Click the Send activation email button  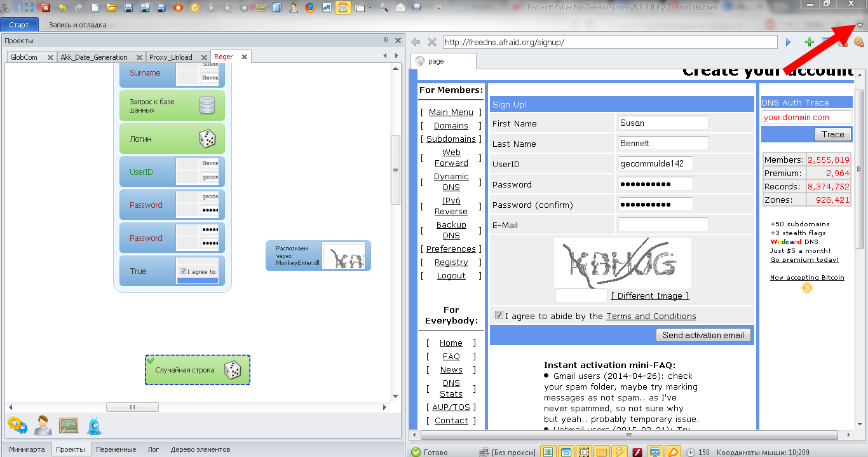pyautogui.click(x=703, y=335)
